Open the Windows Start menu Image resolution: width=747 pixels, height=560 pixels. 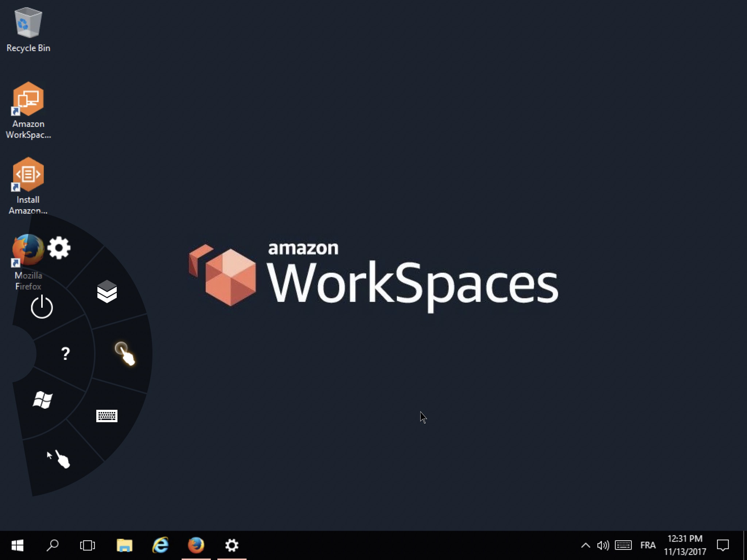coord(17,545)
